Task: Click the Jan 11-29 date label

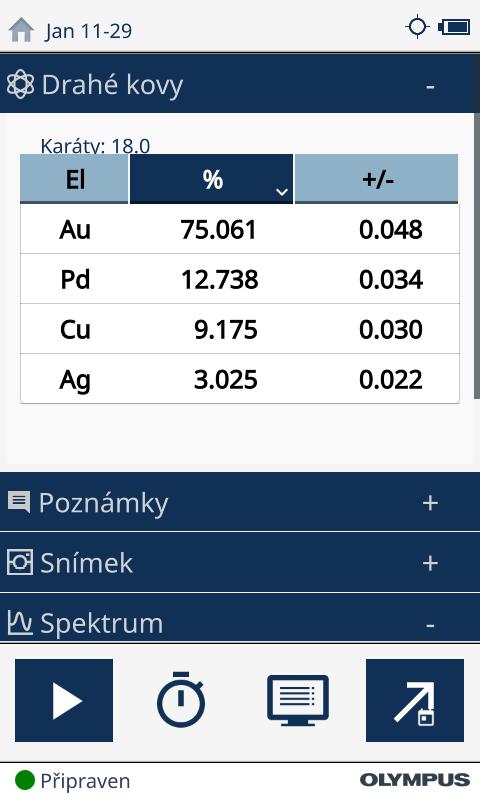Action: [88, 31]
